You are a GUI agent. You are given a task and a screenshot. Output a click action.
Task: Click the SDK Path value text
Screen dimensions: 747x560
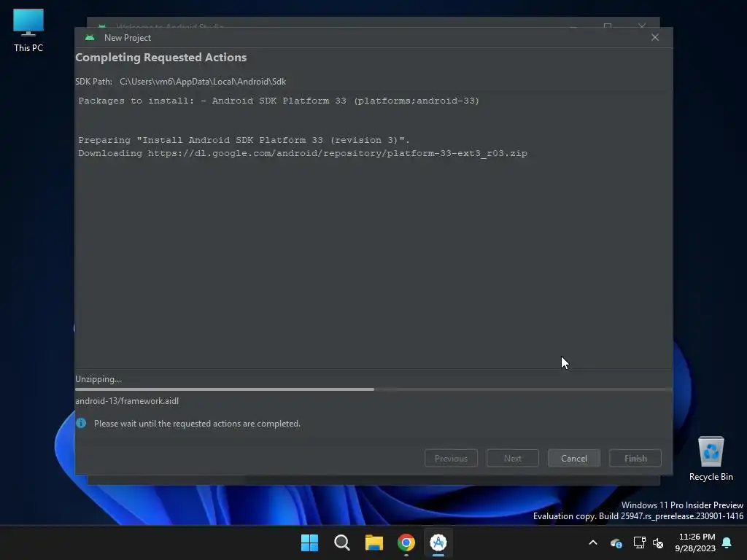pyautogui.click(x=203, y=82)
